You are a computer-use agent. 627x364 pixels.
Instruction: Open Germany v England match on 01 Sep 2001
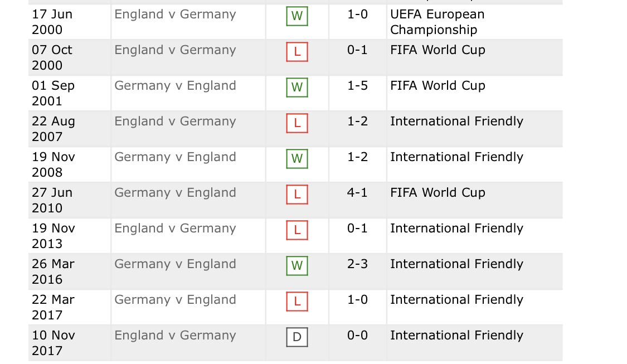coord(175,86)
